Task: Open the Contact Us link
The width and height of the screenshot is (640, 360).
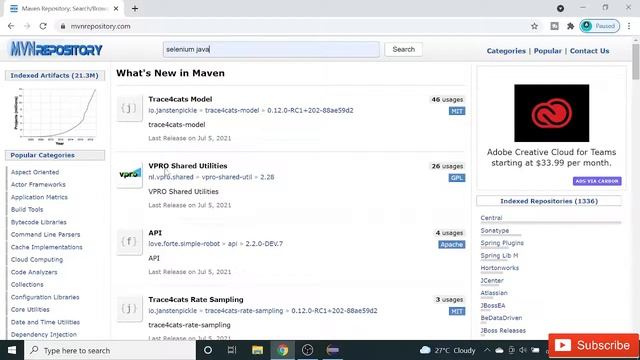Action: tap(589, 51)
